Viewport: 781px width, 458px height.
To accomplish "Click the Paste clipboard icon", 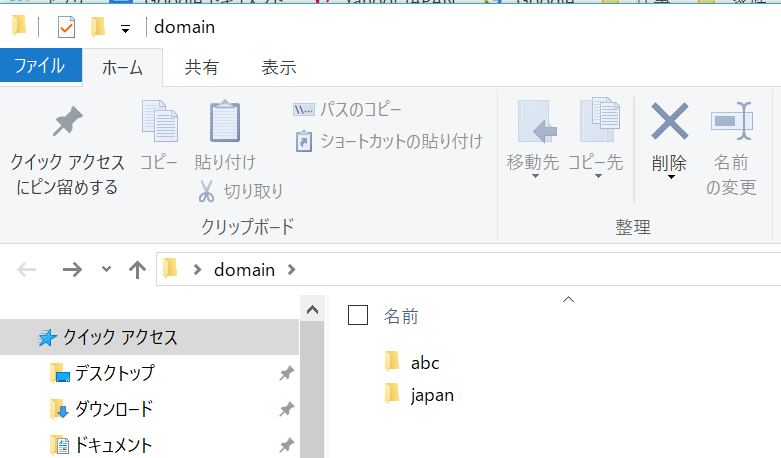I will (x=225, y=121).
